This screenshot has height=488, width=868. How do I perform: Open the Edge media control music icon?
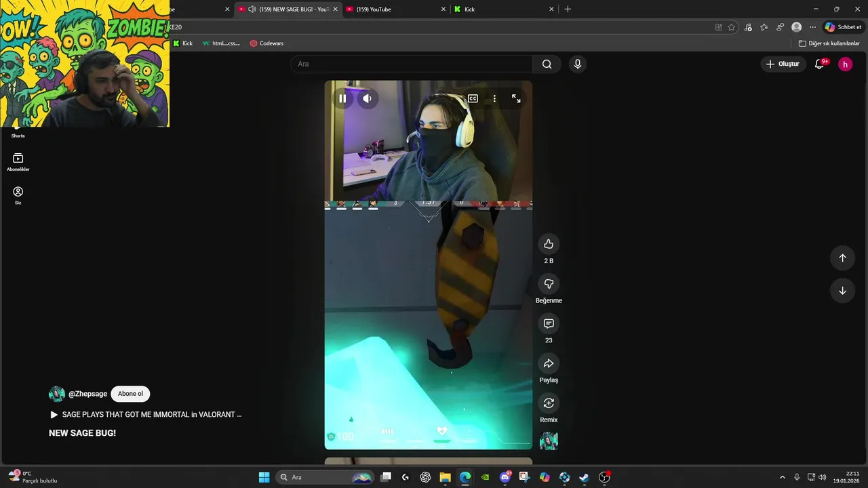click(x=748, y=27)
